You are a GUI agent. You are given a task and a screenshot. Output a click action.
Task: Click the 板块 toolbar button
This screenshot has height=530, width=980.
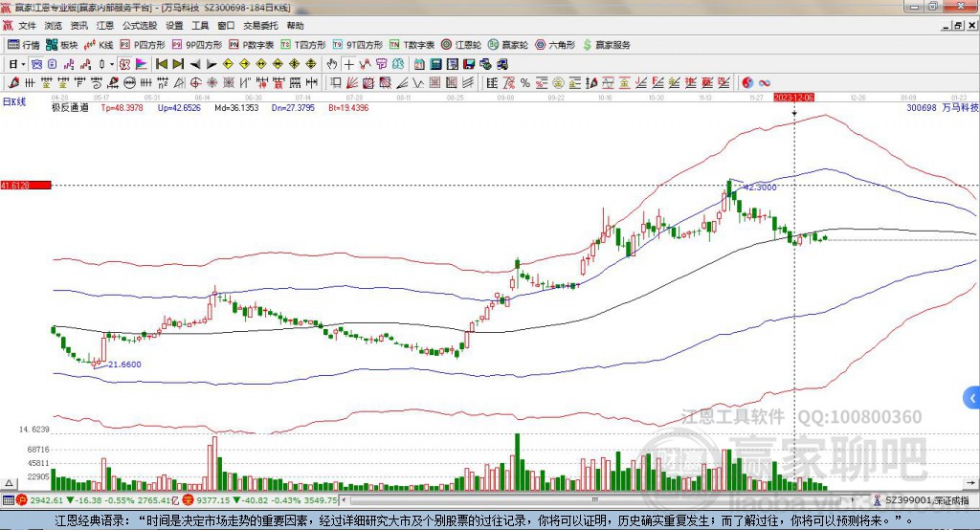click(62, 45)
